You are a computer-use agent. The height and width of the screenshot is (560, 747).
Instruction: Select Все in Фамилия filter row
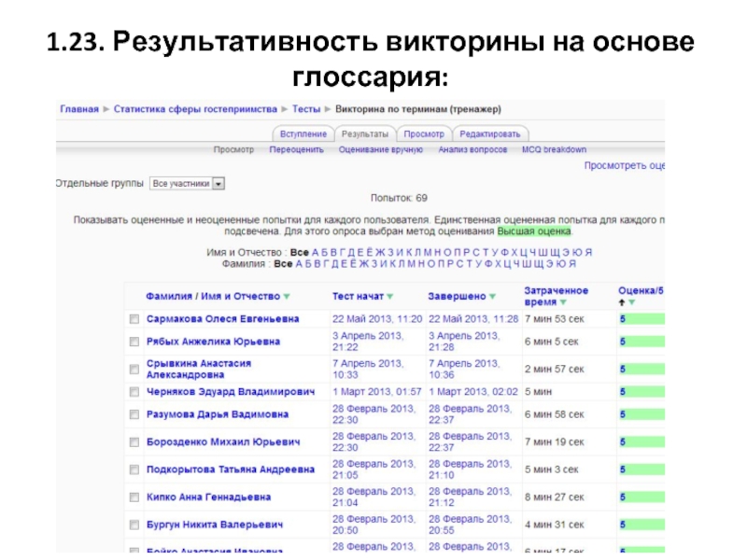click(283, 264)
